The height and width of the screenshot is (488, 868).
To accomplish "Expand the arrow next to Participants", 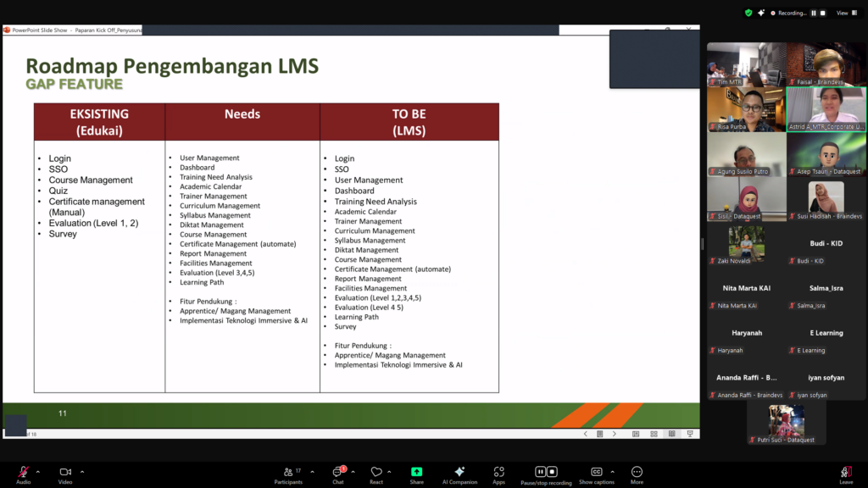I will 312,471.
